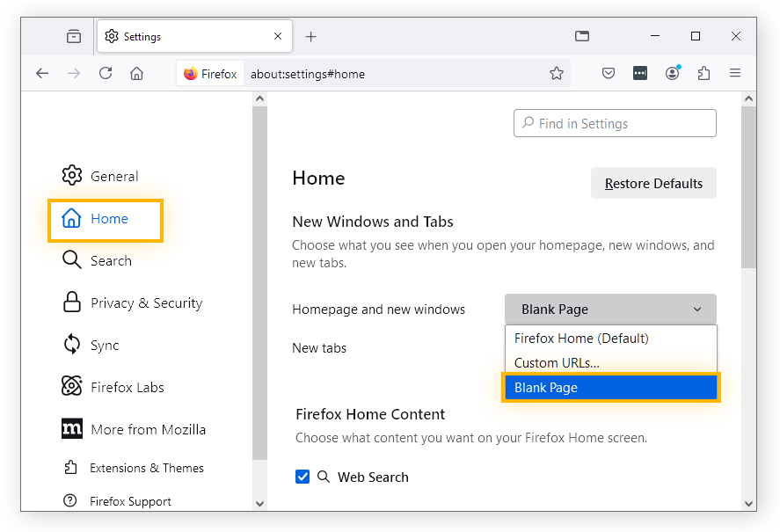
Task: Open a new tab with the plus button
Action: (310, 36)
